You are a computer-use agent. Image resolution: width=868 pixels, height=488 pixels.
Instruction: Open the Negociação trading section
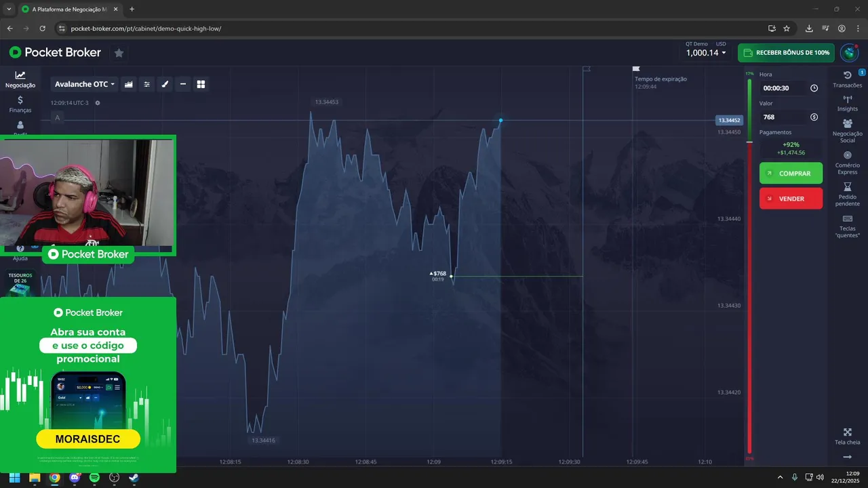click(x=20, y=80)
